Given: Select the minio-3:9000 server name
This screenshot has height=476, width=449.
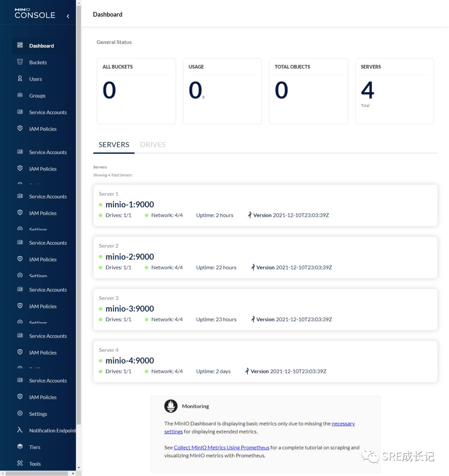Looking at the screenshot, I should coord(130,309).
